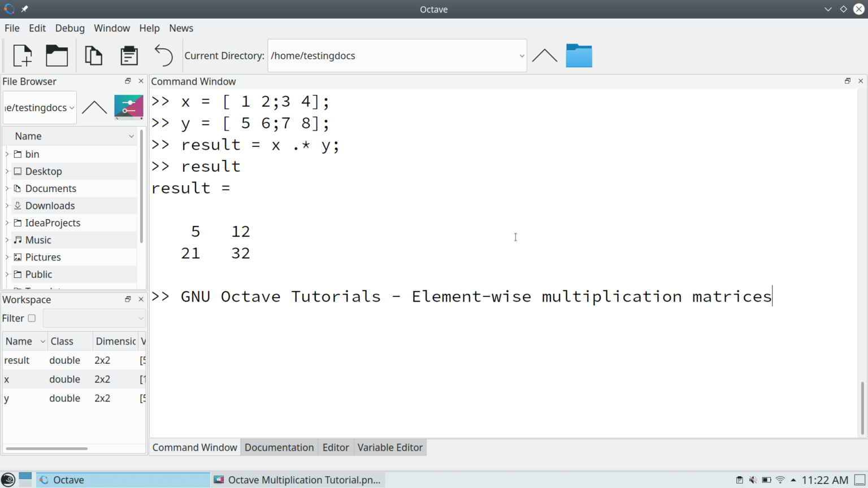Create a new script via the New Script icon
The image size is (868, 488).
[22, 55]
